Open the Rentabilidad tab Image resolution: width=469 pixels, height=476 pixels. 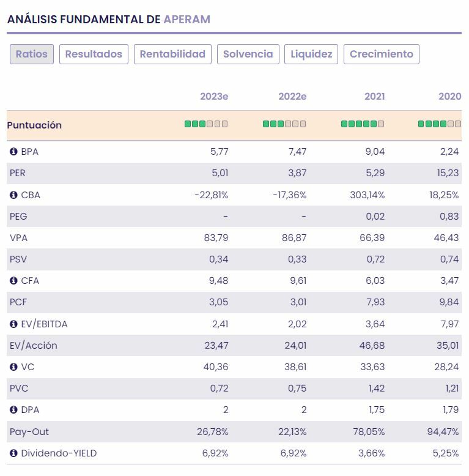(172, 54)
